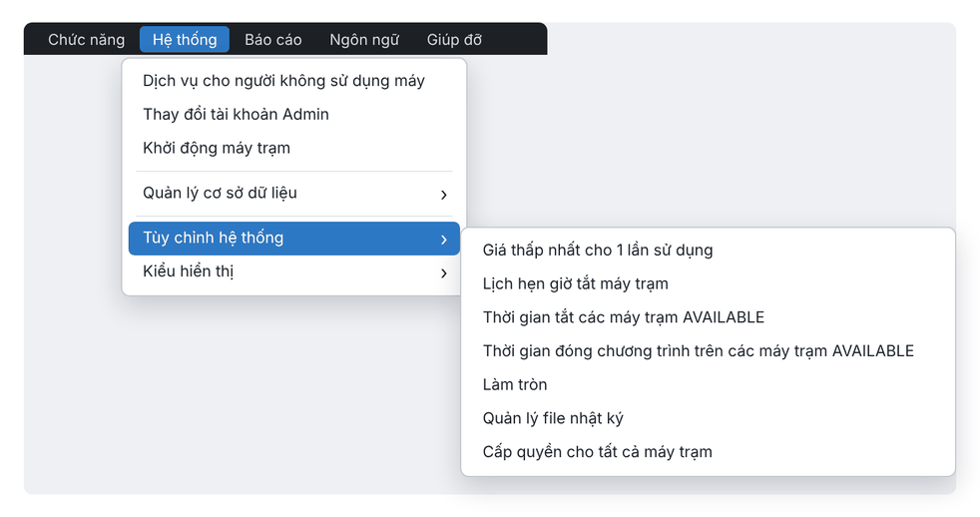This screenshot has width=980, height=517.
Task: Expand Quản lý cơ sở dữ liệu submenu
Action: pyautogui.click(x=293, y=194)
